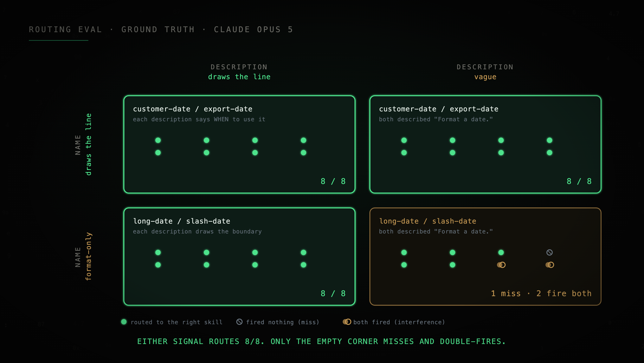The image size is (644, 363).
Task: Select the white "long-date / slash-date" card title
Action: [181, 221]
